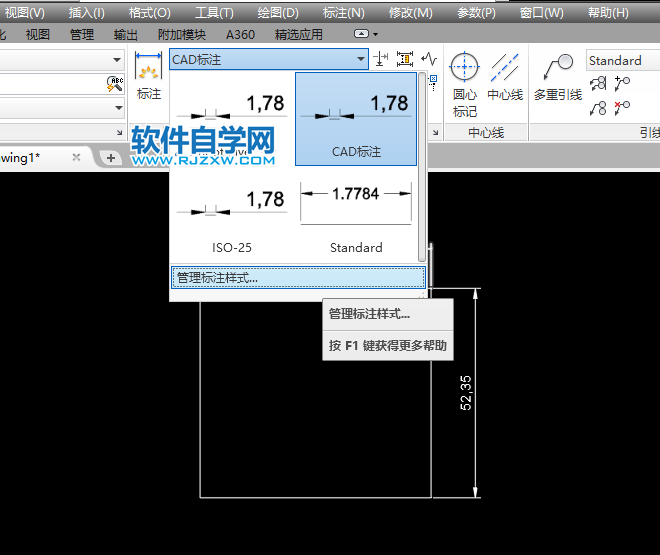This screenshot has width=660, height=555.
Task: Click 管理标注样式... at bottom of style list
Action: (298, 278)
